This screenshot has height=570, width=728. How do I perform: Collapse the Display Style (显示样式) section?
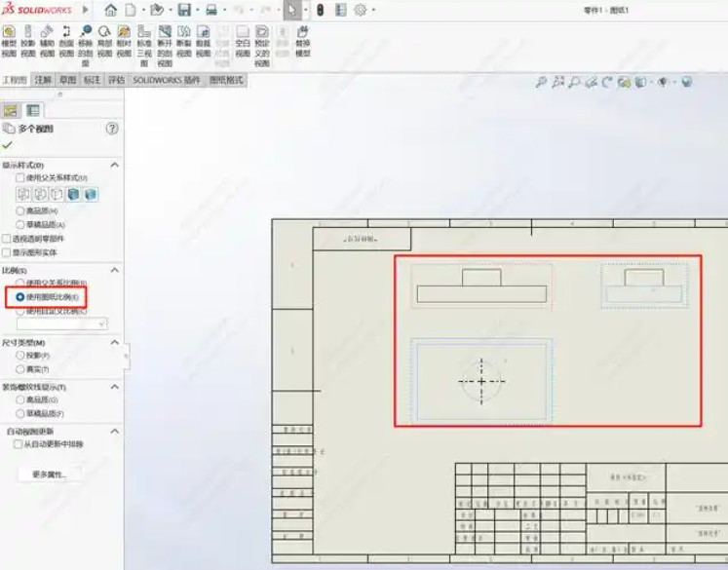pos(115,166)
